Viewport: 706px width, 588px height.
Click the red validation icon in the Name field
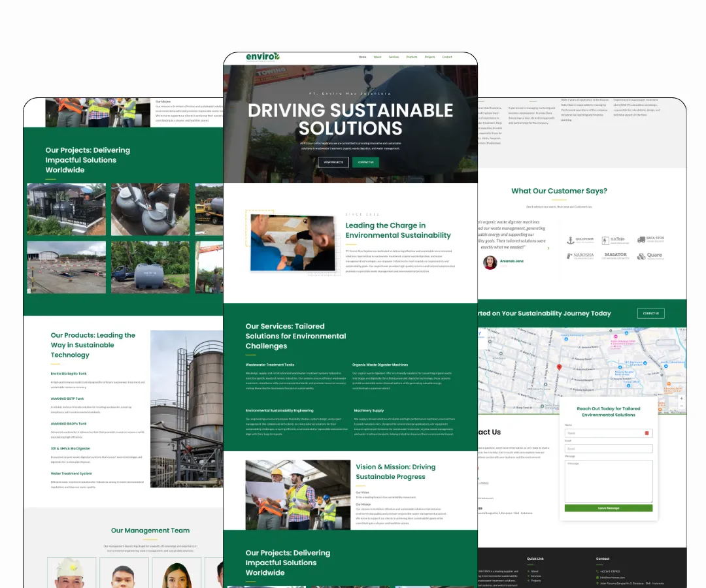647,433
